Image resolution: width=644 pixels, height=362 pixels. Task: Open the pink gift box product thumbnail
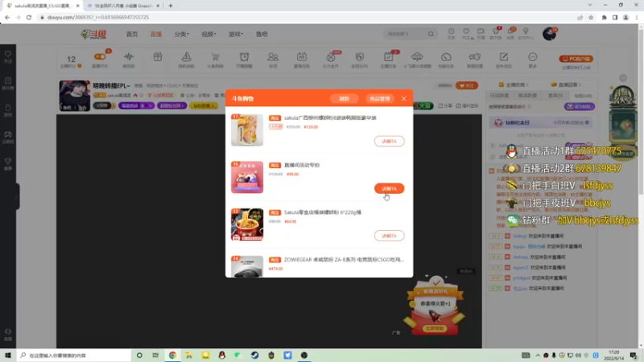pos(247,177)
